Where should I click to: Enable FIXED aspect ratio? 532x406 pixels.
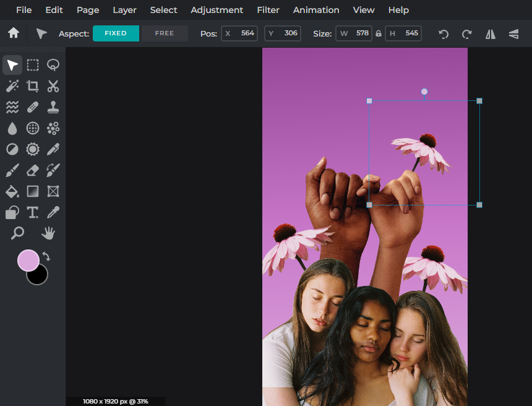click(116, 33)
